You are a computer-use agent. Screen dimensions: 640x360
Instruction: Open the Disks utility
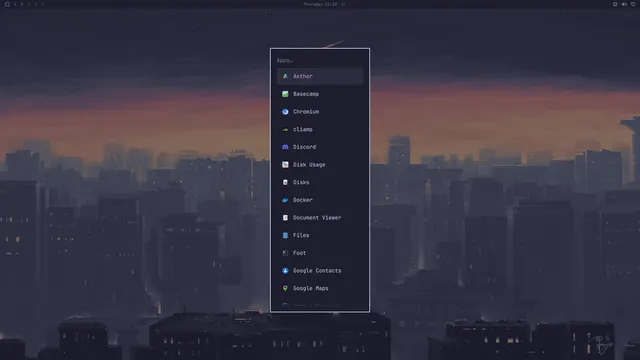coord(320,182)
